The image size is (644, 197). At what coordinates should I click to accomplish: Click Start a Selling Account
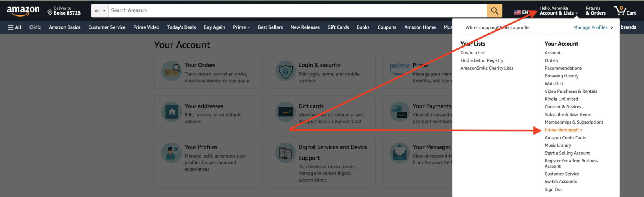tap(567, 153)
